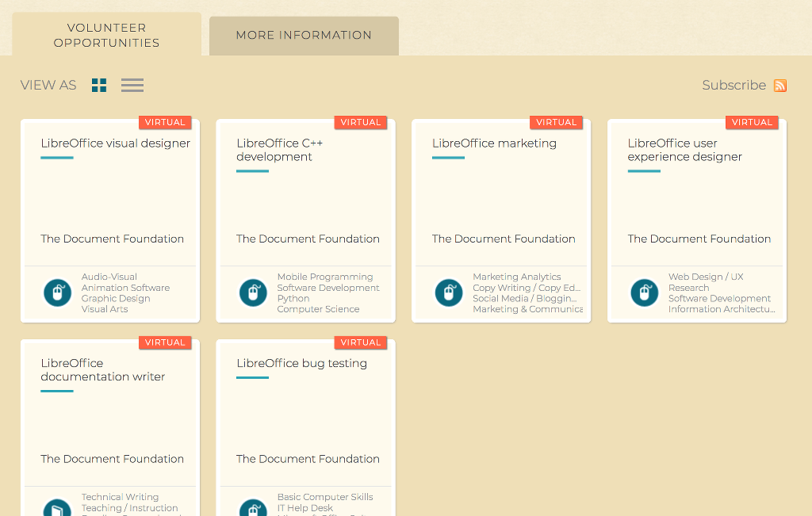
Task: Open the LibreOffice user experience designer opportunity
Action: coord(684,150)
